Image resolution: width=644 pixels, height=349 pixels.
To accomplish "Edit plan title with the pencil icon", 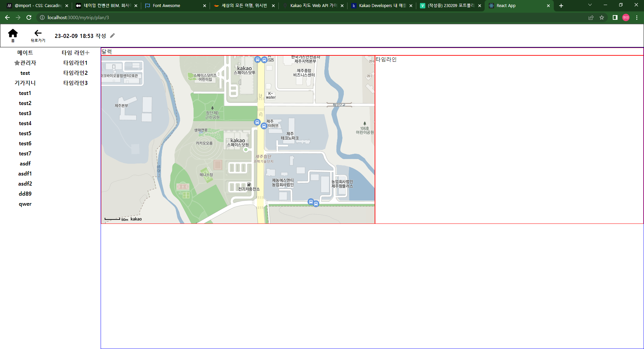I will [x=112, y=36].
